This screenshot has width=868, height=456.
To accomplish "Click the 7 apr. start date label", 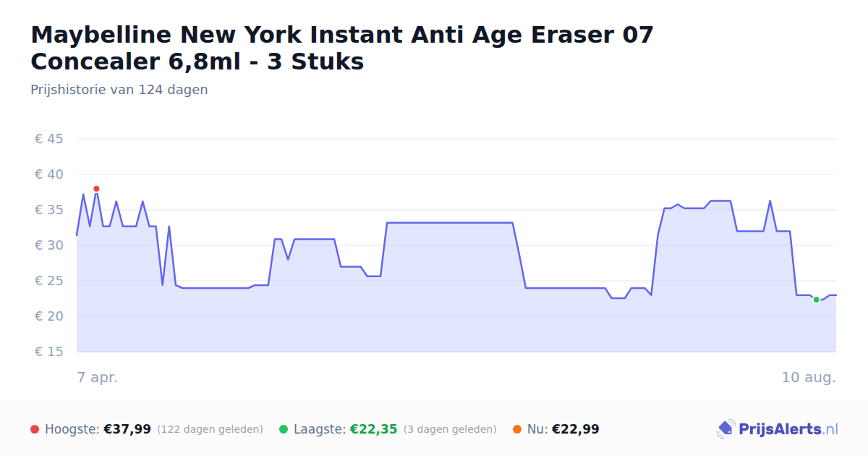I will pos(97,377).
